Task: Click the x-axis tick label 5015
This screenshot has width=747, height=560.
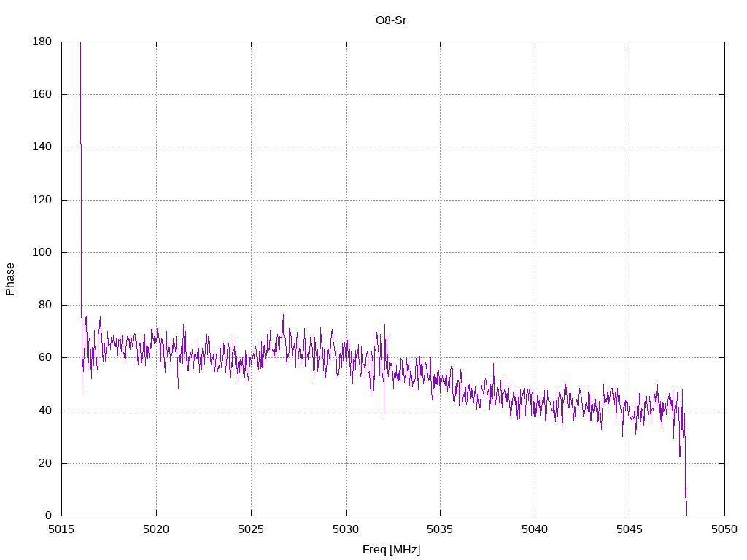Action: coord(61,529)
